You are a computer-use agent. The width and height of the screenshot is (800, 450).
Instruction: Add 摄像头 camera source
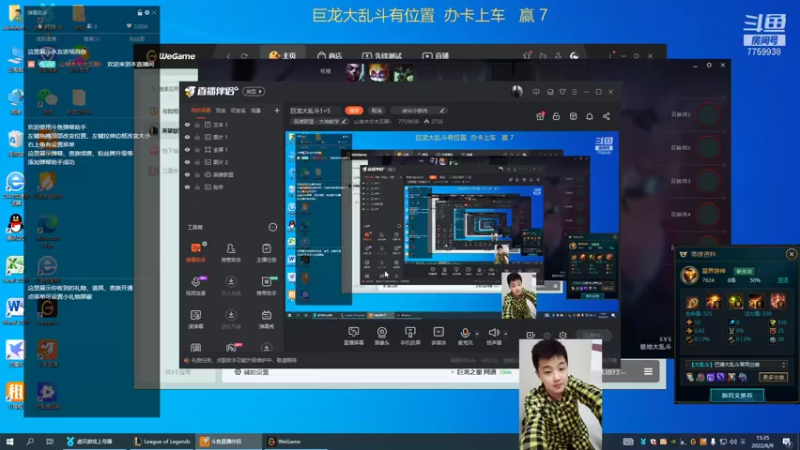point(382,336)
